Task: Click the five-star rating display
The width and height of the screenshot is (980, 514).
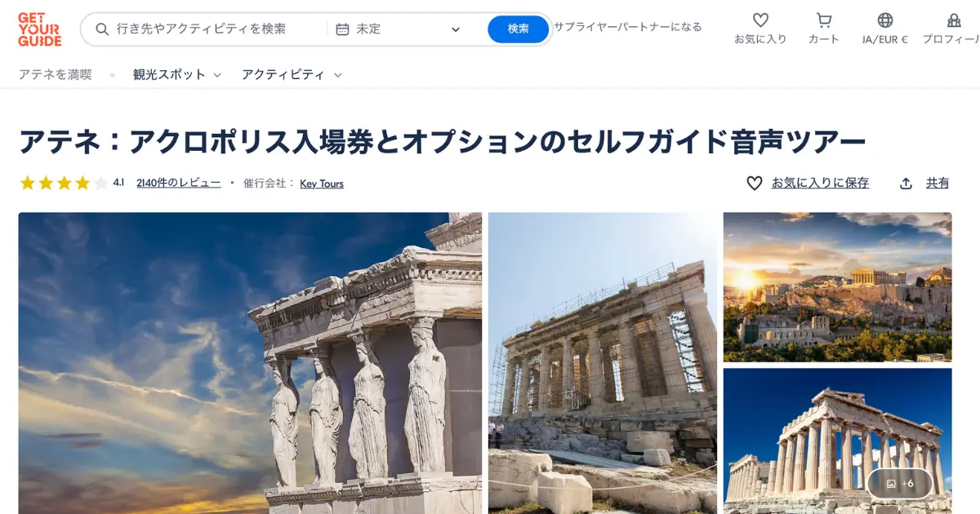Action: coord(64,183)
